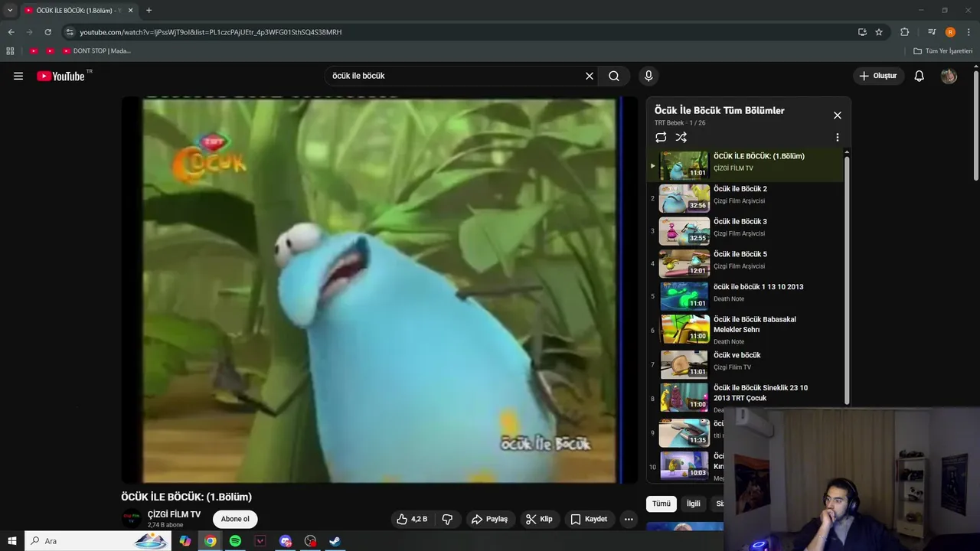Open the YouTube hamburger guide menu
The width and height of the screenshot is (980, 551).
pos(18,76)
